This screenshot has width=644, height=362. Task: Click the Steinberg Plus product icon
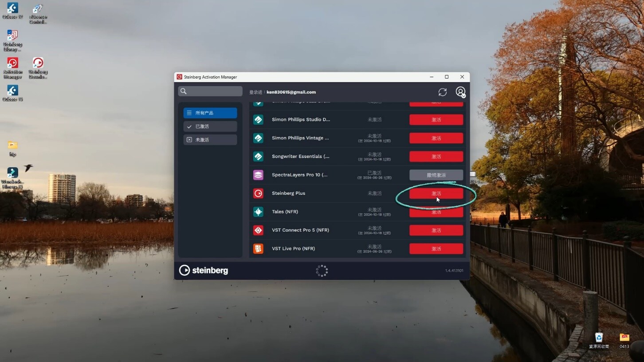[258, 193]
